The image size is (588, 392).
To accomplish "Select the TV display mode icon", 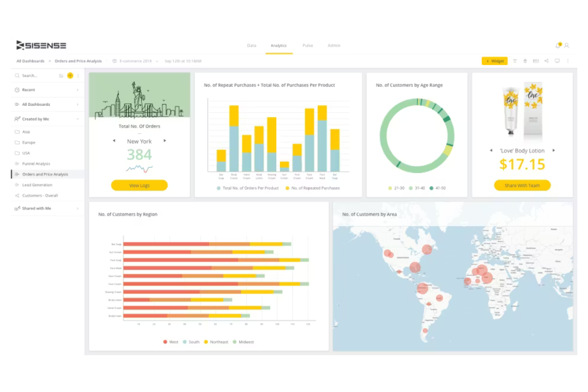I will (557, 61).
